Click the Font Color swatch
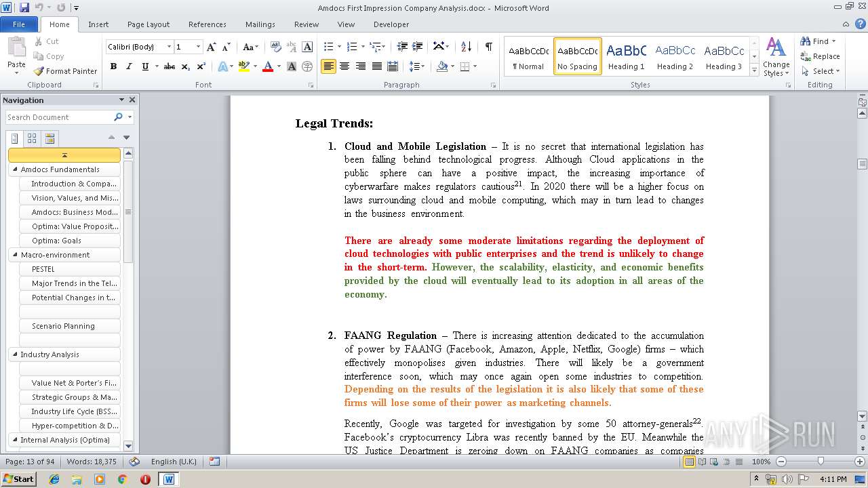The width and height of the screenshot is (868, 488). 267,66
